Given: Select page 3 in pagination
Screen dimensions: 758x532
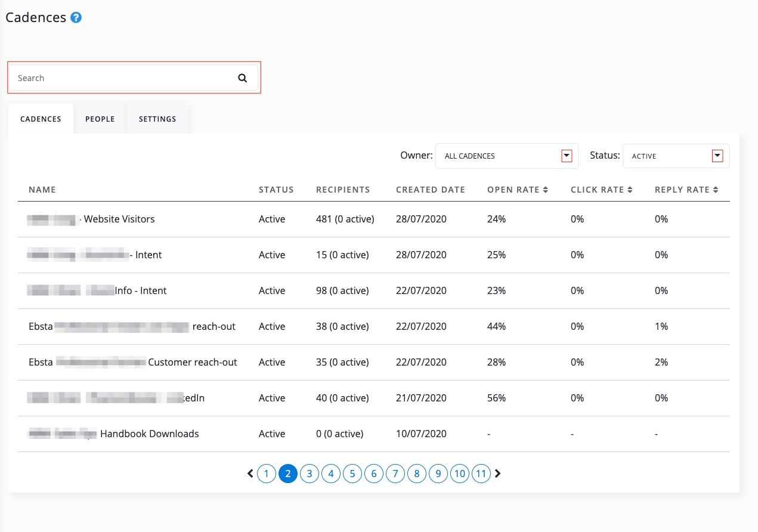Looking at the screenshot, I should [x=310, y=474].
